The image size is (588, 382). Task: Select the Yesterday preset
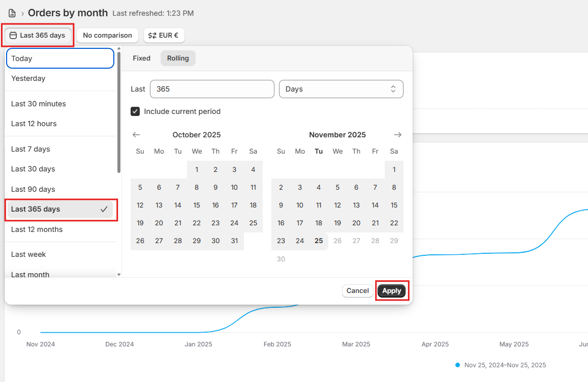tap(60, 78)
